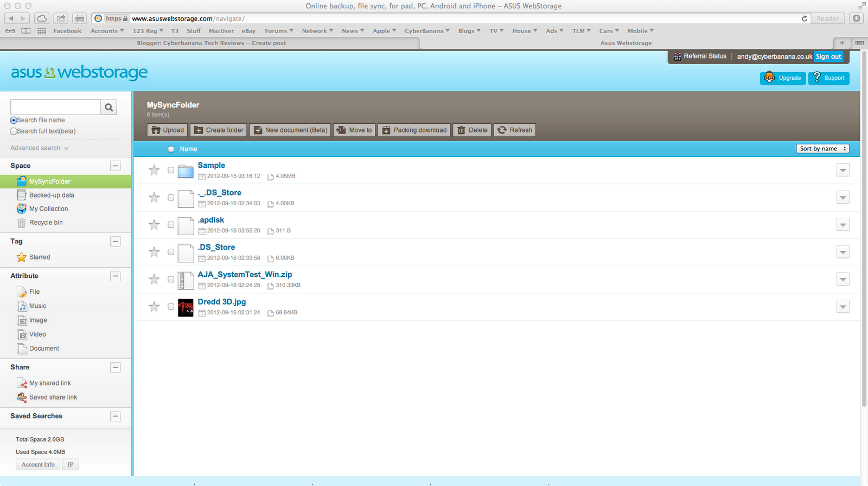Collapse the Saved Searches section
868x486 pixels.
[115, 416]
